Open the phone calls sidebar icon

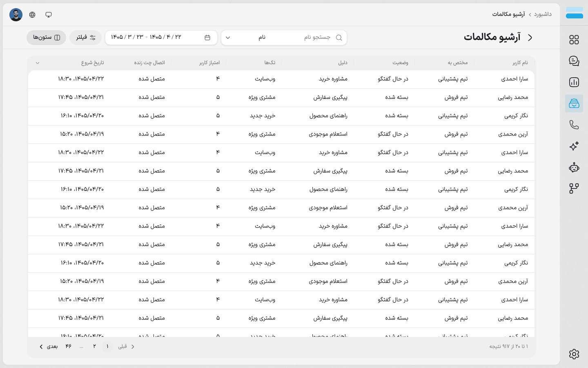coord(574,125)
